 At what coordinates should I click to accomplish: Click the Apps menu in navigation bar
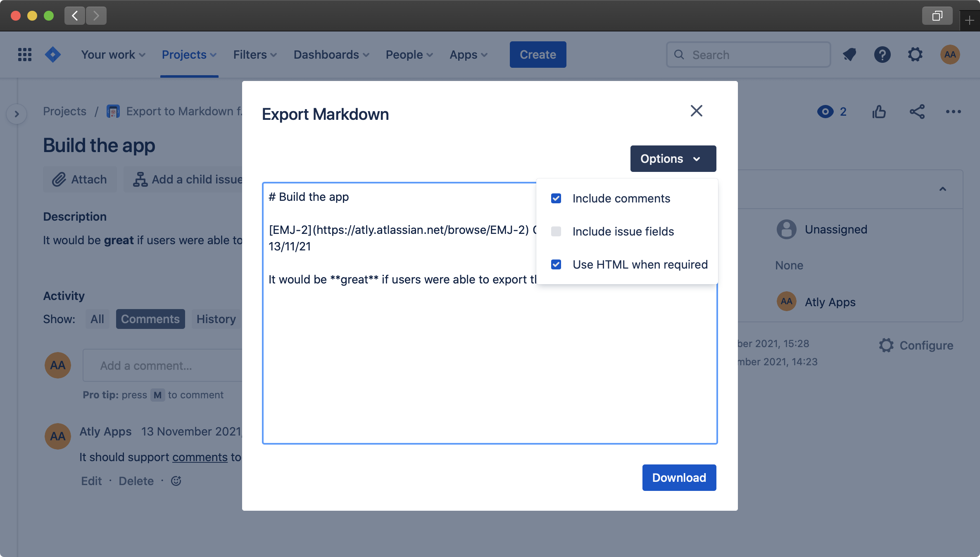[x=469, y=54]
